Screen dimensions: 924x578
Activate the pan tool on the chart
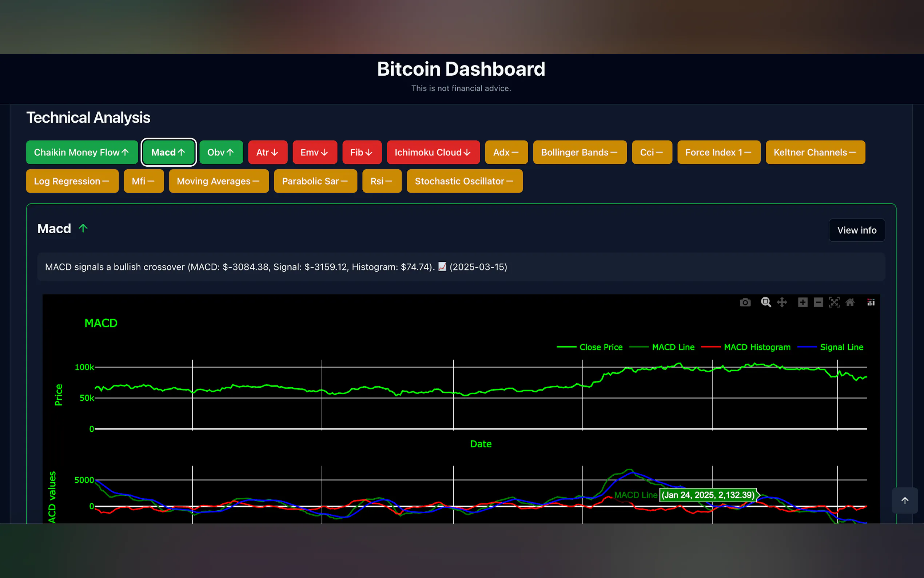click(x=782, y=302)
